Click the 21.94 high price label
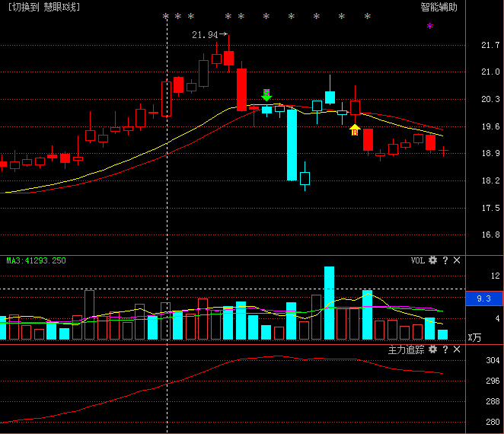 [205, 35]
